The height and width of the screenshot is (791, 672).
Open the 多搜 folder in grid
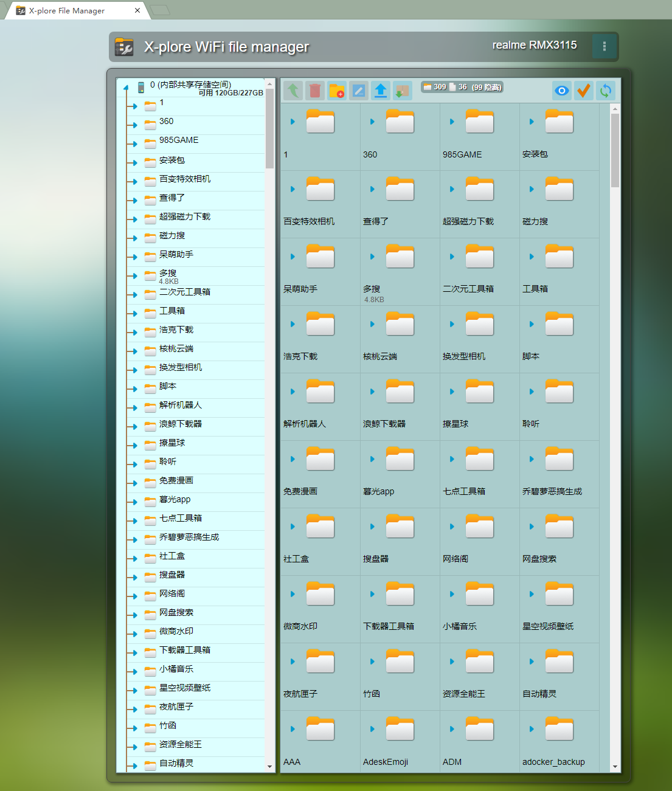coord(400,257)
